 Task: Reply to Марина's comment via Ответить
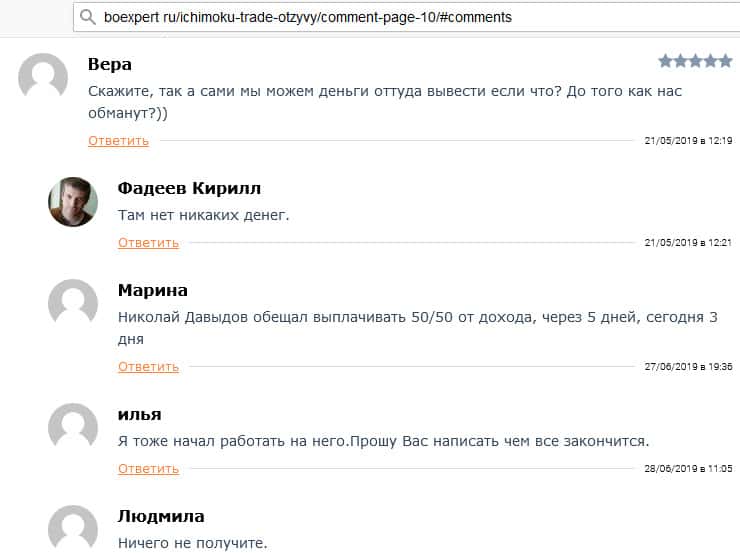coord(148,367)
